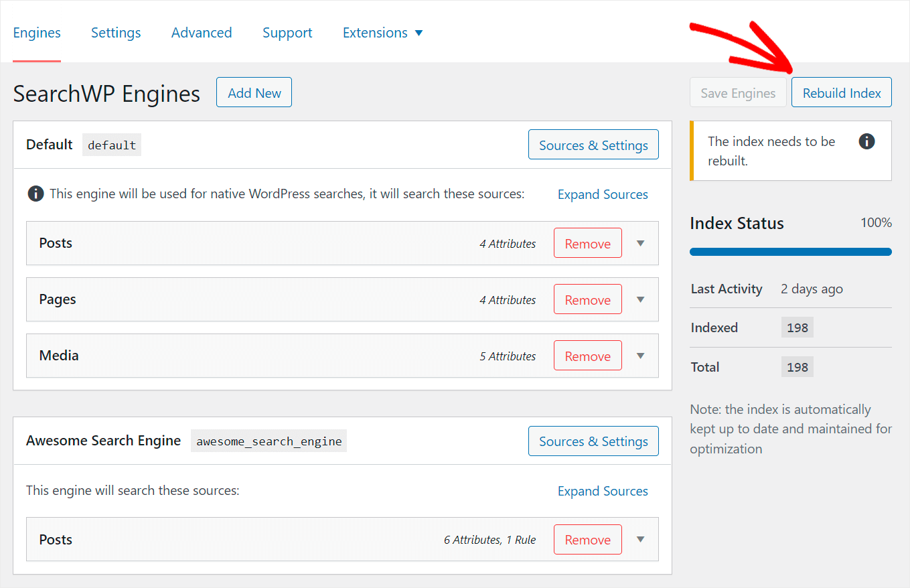
Task: Click the 'awesome_search_engine' slug label
Action: (269, 441)
